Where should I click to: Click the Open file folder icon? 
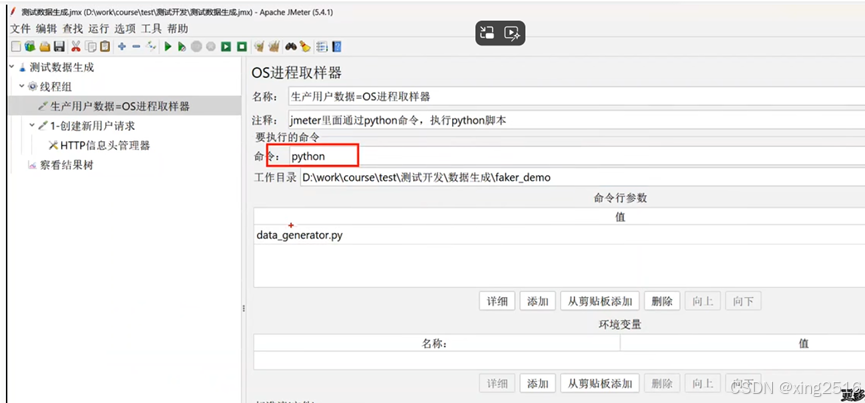coord(45,47)
